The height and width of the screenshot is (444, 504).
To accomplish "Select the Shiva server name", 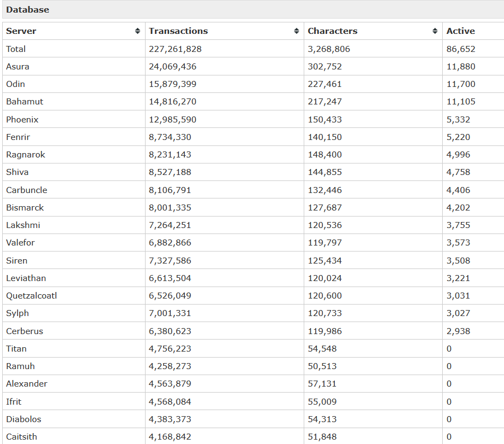I will pyautogui.click(x=18, y=172).
